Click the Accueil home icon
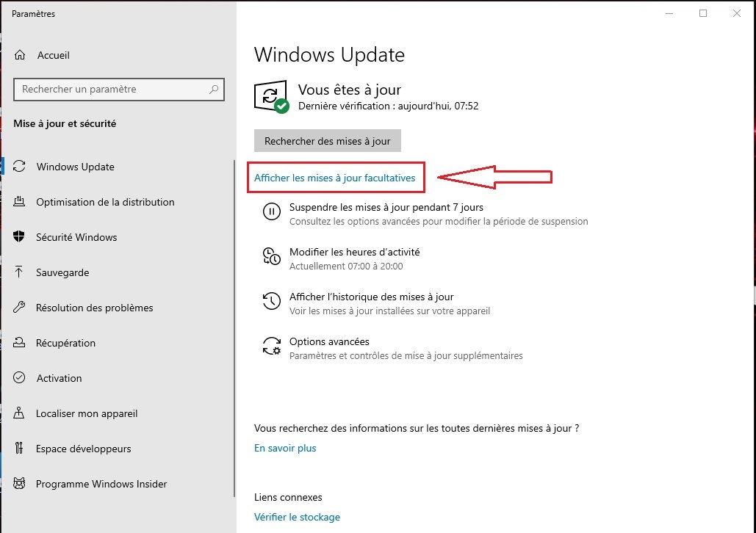This screenshot has width=756, height=533. 20,55
